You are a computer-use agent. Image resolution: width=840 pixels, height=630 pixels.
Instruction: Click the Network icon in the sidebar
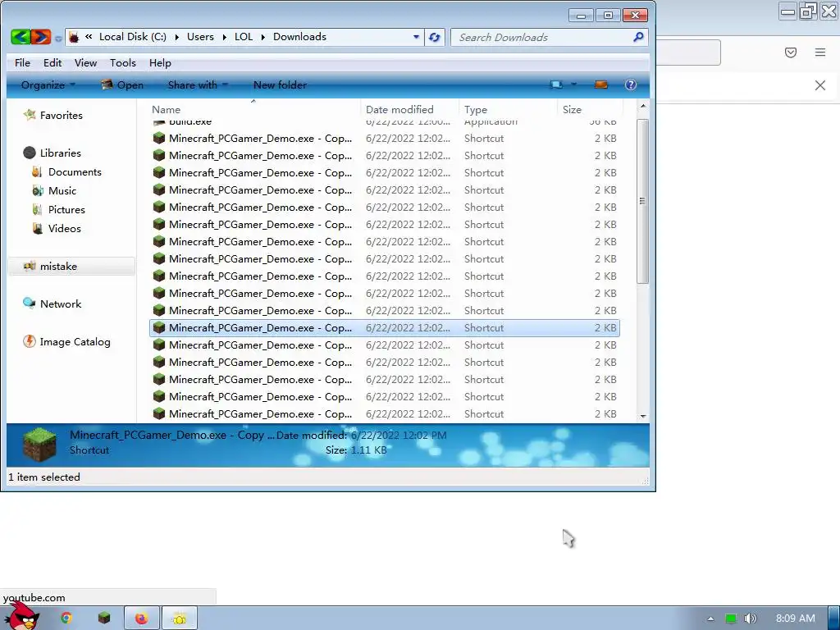pyautogui.click(x=29, y=304)
